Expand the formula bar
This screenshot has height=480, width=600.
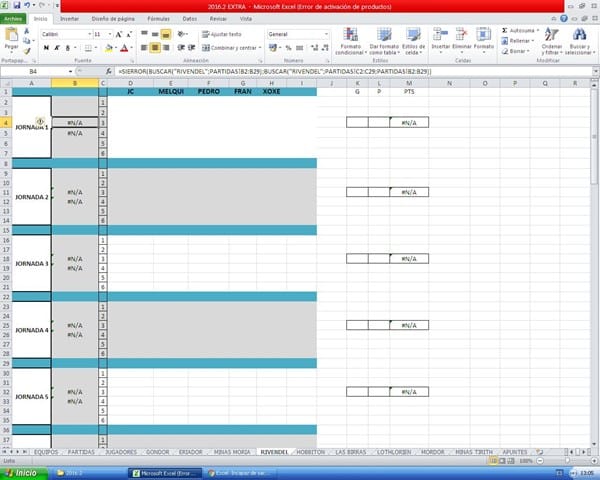click(x=595, y=72)
